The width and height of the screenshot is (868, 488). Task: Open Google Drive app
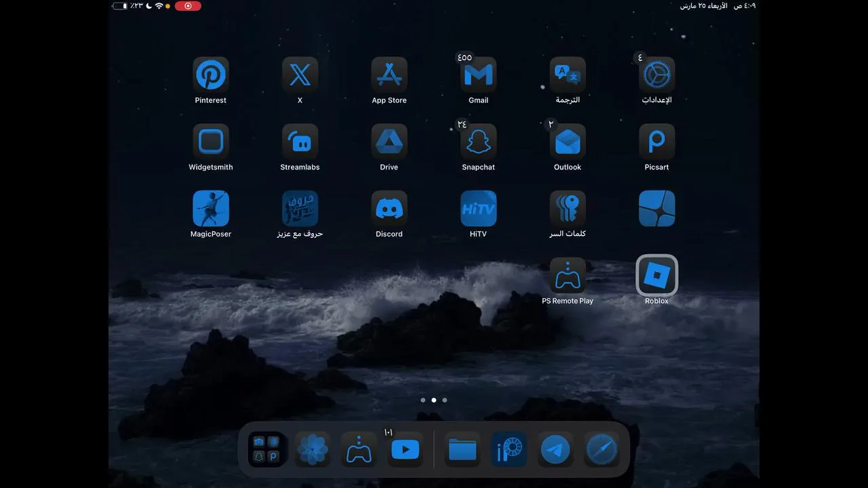point(389,142)
